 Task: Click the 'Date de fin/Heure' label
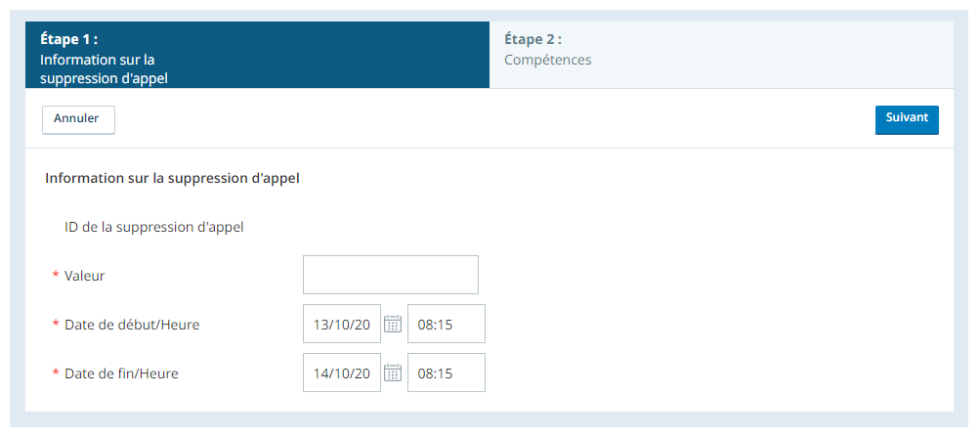coord(121,373)
